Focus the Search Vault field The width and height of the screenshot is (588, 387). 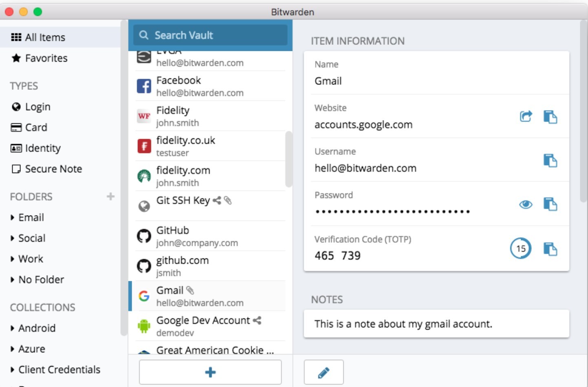click(210, 35)
